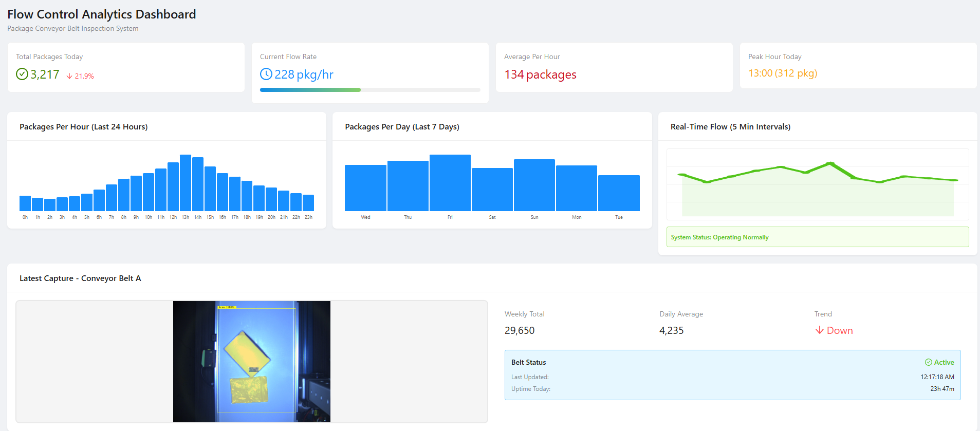
Task: Click the System Status: Operating Normally banner
Action: [x=817, y=237]
